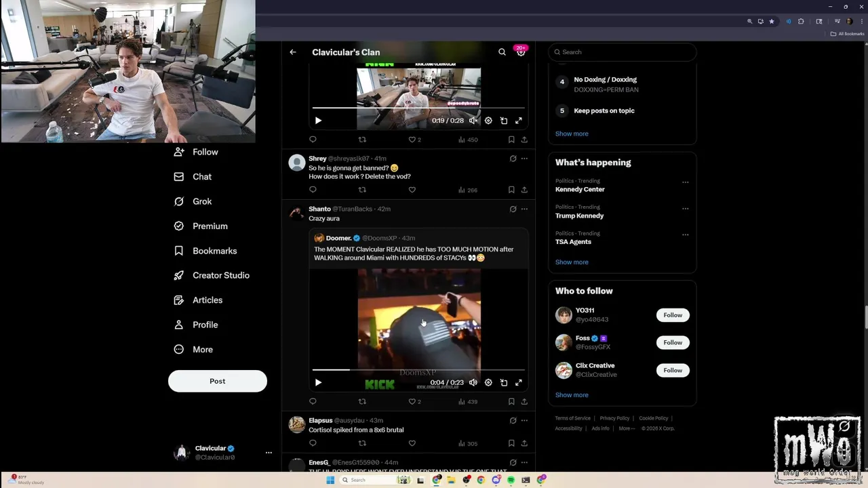
Task: Open the community icon with 20+ badge
Action: 521,52
